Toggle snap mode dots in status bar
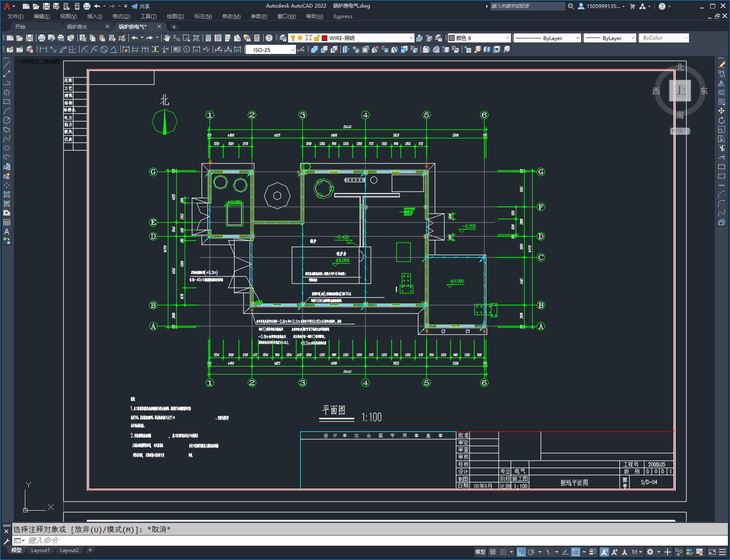 503,552
